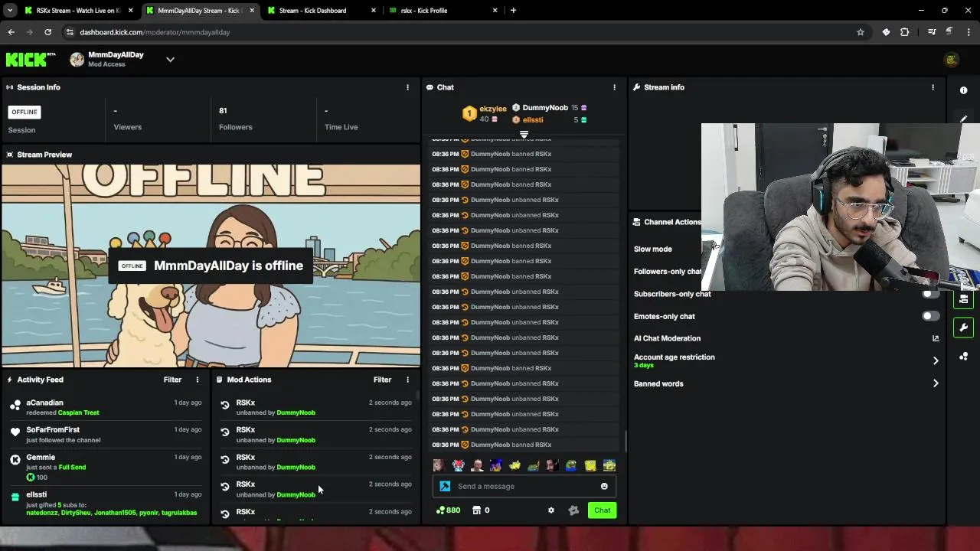The height and width of the screenshot is (551, 980).
Task: Click the Slow mode label
Action: pos(652,249)
